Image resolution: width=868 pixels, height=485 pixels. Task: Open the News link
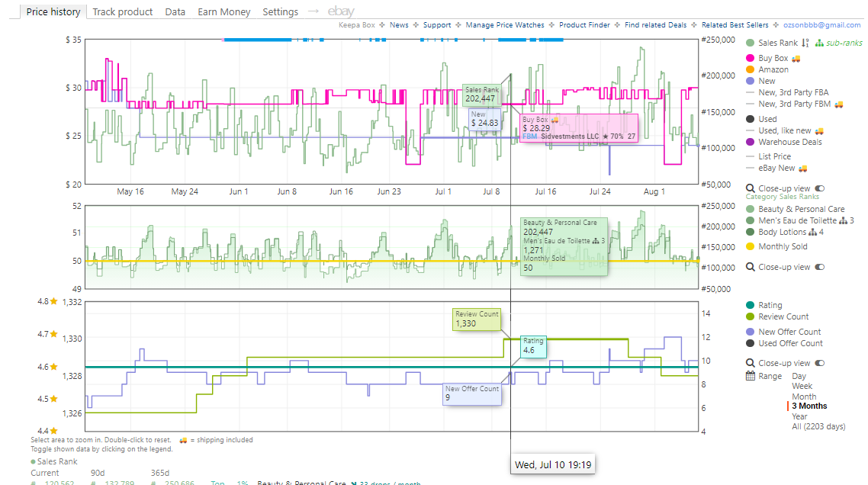click(x=399, y=25)
